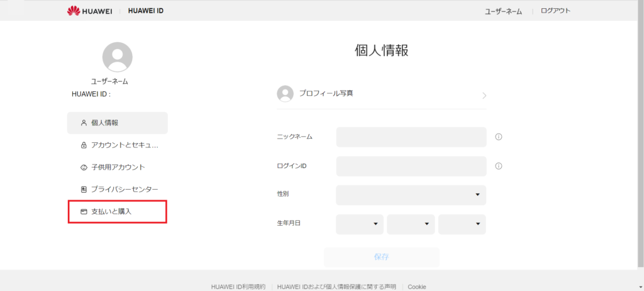Open the 性別 dropdown
This screenshot has width=644, height=291.
pos(411,195)
